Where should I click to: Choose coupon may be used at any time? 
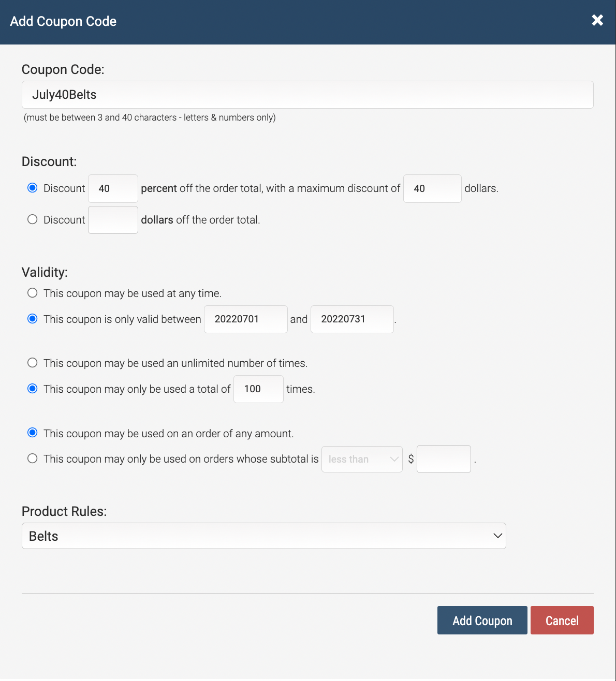[x=32, y=293]
